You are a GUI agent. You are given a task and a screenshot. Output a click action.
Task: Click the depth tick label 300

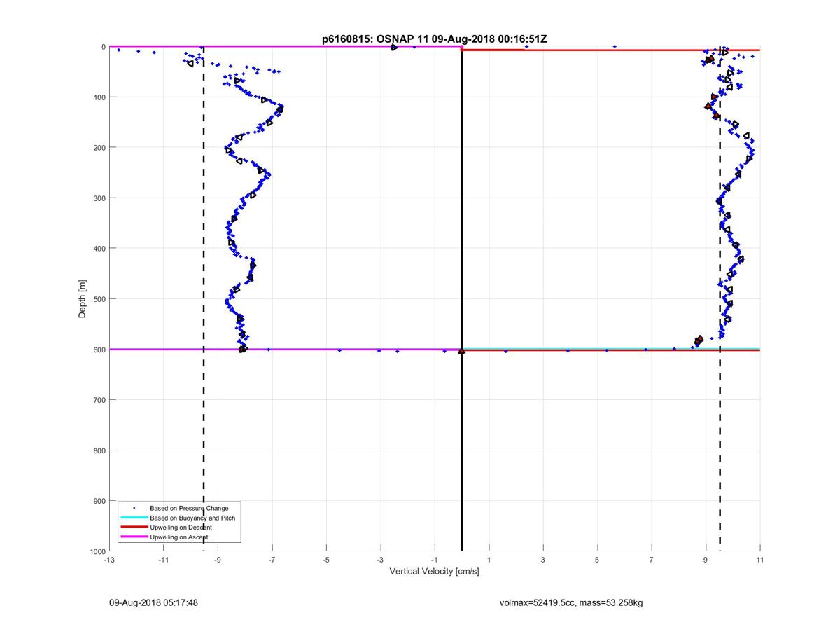click(x=99, y=198)
